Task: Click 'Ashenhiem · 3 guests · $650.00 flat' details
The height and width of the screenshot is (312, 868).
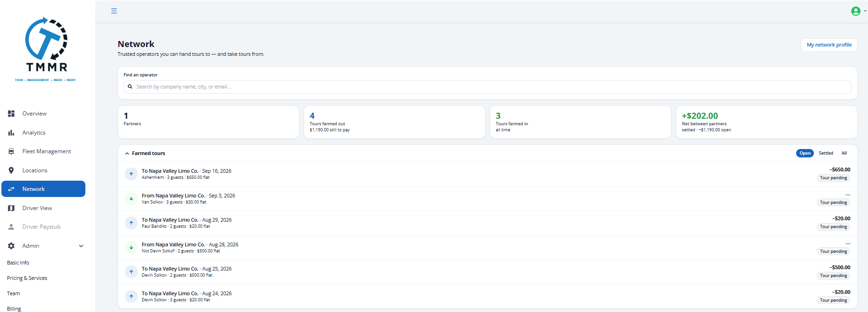Action: coord(175,177)
